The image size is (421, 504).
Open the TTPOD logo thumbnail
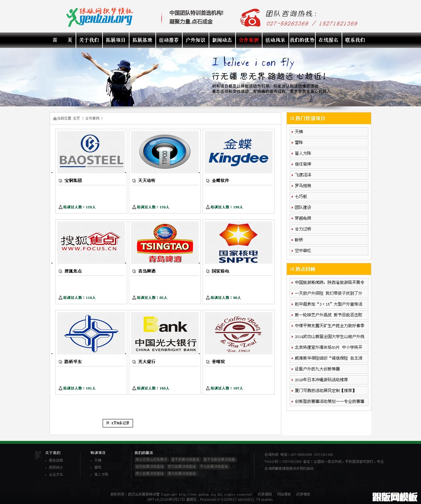(x=165, y=152)
